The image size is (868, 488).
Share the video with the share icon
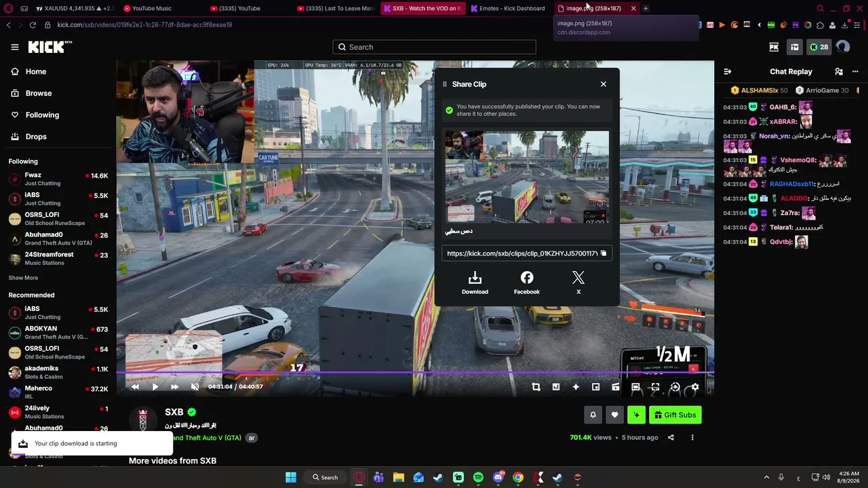click(x=671, y=437)
